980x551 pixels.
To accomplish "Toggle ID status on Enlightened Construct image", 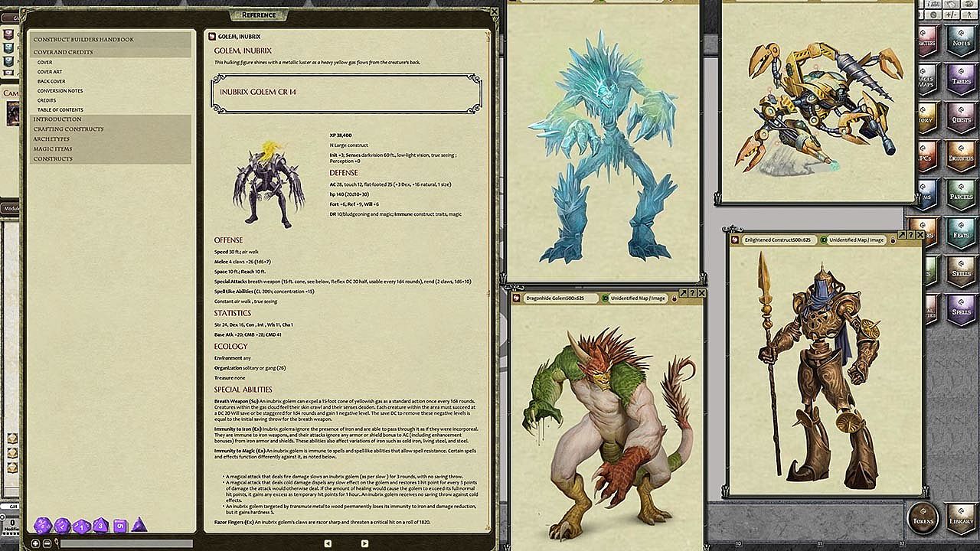I will [823, 240].
